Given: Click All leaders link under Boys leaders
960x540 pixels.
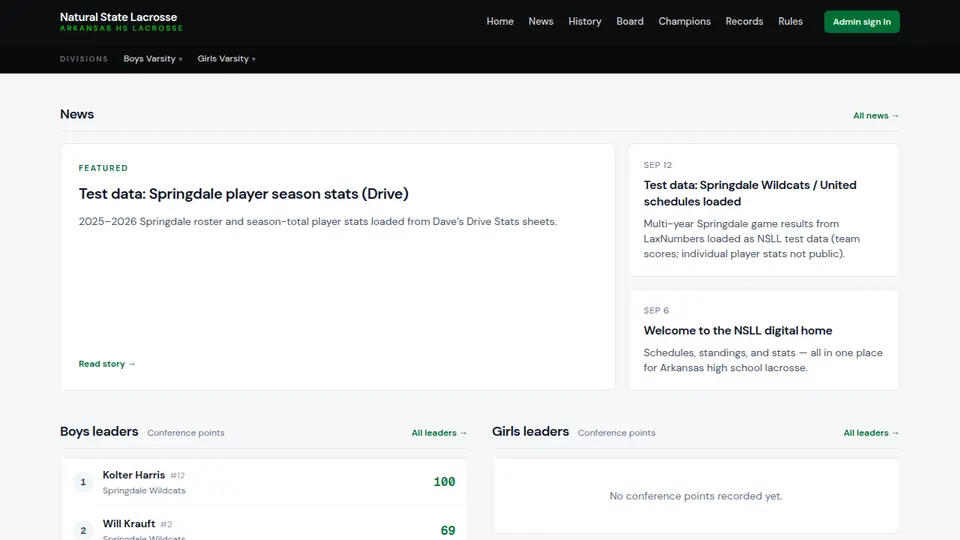Looking at the screenshot, I should [x=439, y=433].
